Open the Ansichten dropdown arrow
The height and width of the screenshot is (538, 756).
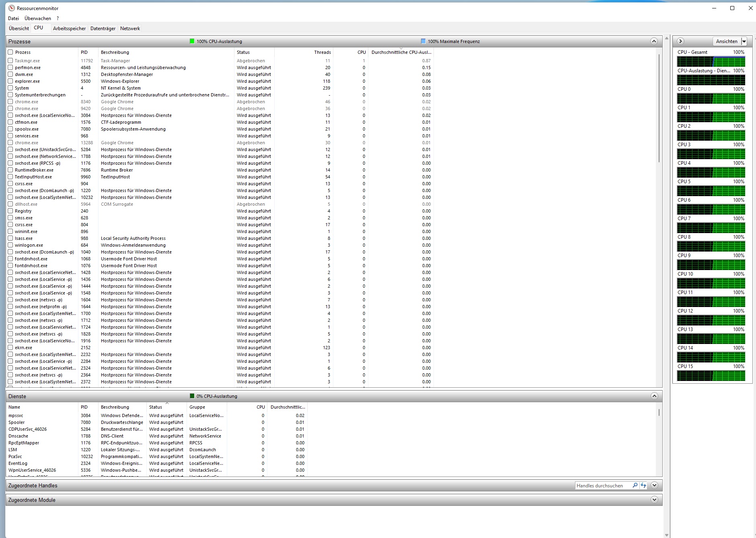pos(744,41)
